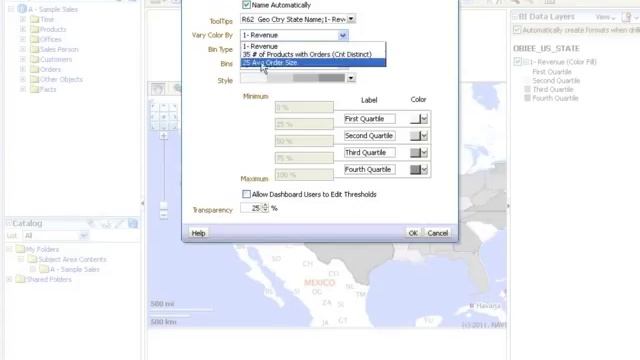Viewport: 640px width, 360px height.
Task: Click the 1- Revenue (Color Fill) layer name
Action: coord(563,62)
